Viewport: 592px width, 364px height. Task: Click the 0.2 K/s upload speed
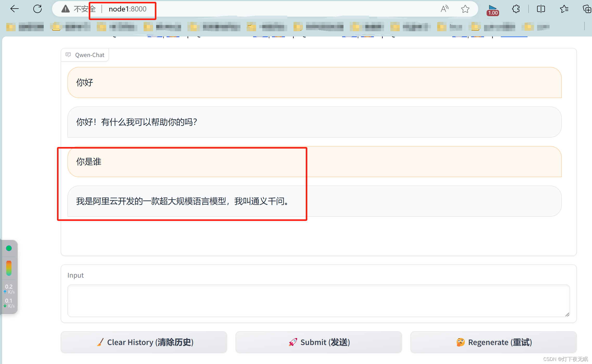pyautogui.click(x=9, y=289)
